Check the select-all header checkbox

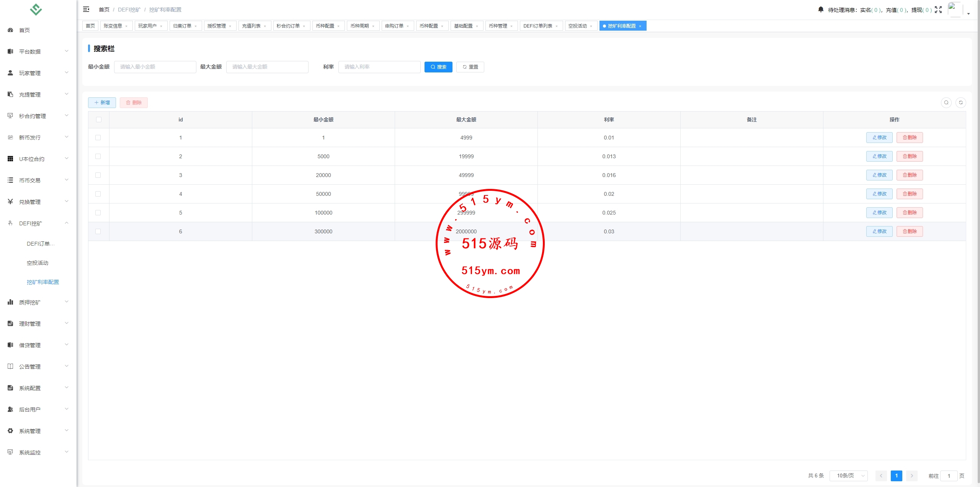pos(99,120)
